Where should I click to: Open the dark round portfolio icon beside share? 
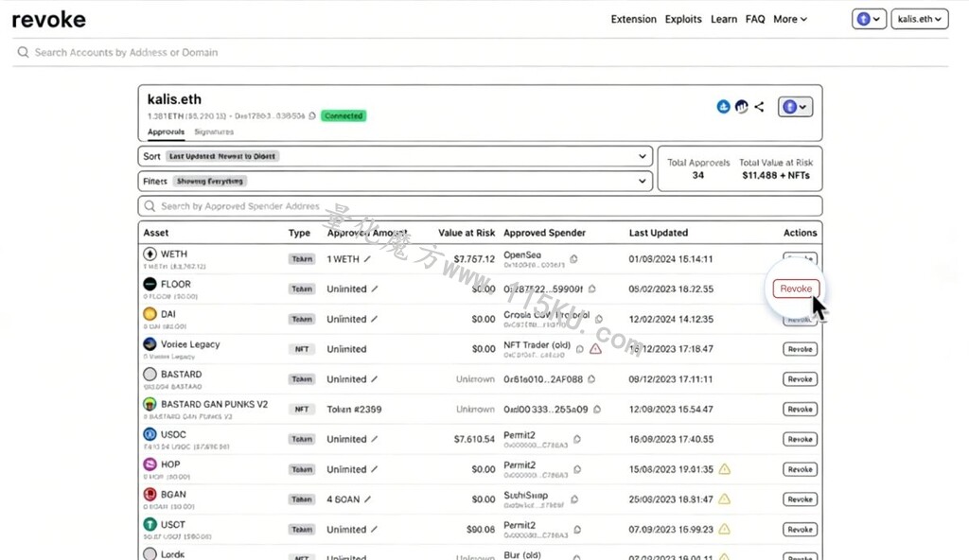click(x=742, y=106)
